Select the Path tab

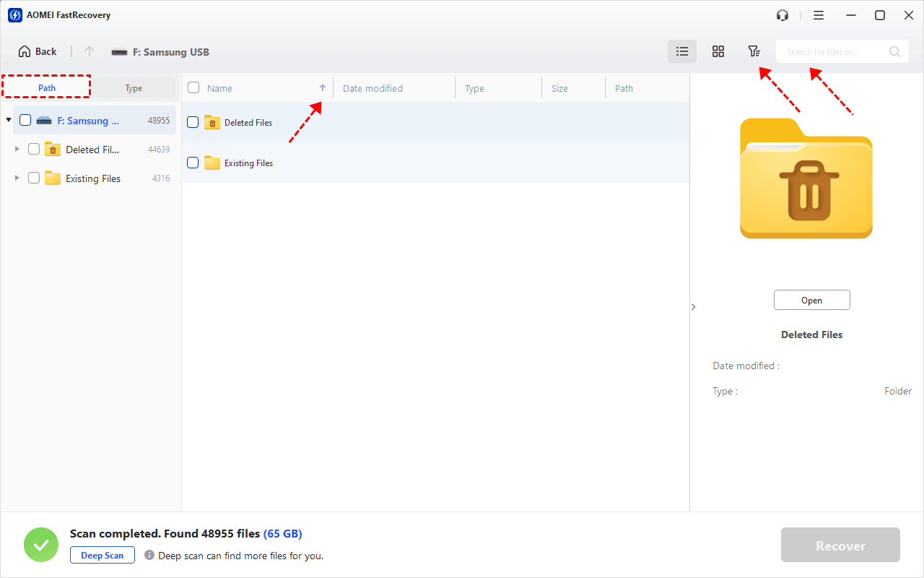[x=47, y=87]
